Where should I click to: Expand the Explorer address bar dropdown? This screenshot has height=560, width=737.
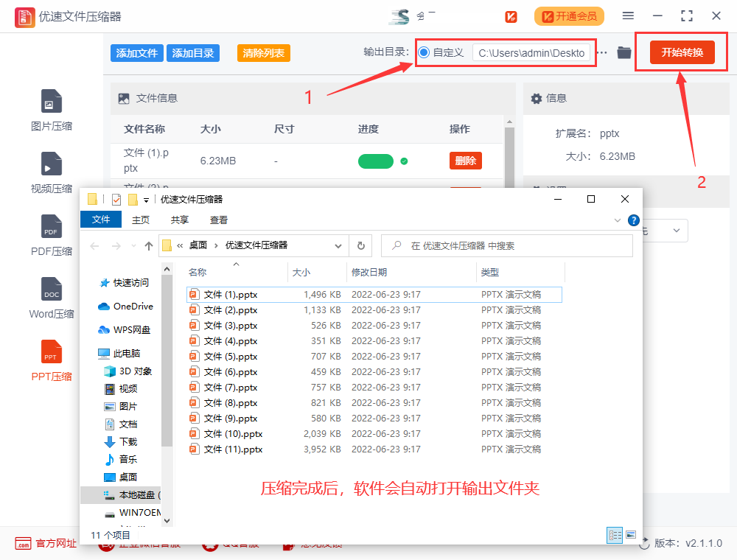338,246
